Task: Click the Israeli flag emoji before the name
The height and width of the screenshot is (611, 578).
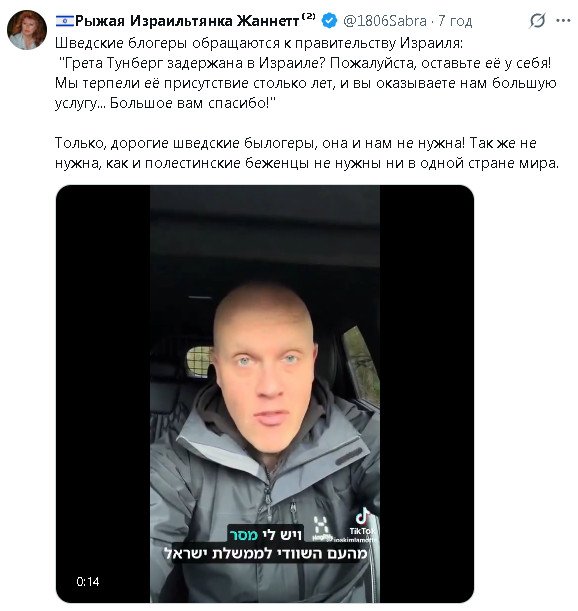Action: pos(64,21)
